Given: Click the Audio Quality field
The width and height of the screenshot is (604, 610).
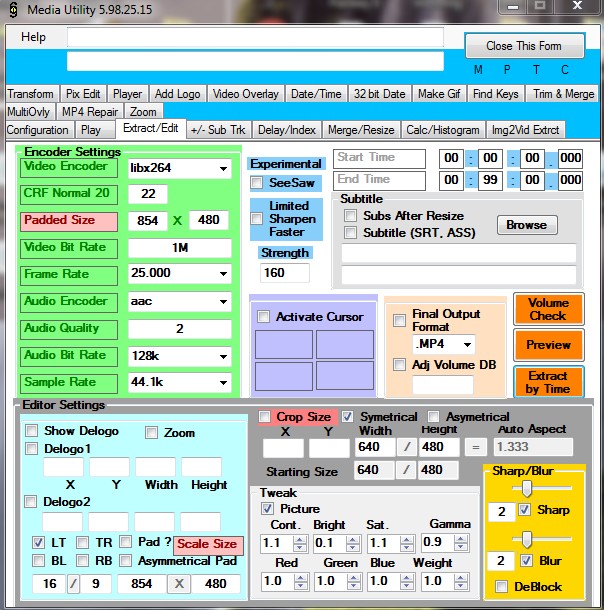Looking at the screenshot, I should (x=180, y=329).
